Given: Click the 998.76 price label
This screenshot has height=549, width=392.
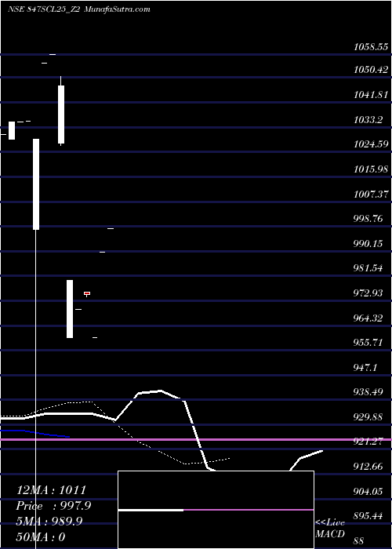Looking at the screenshot, I should coord(368,219).
